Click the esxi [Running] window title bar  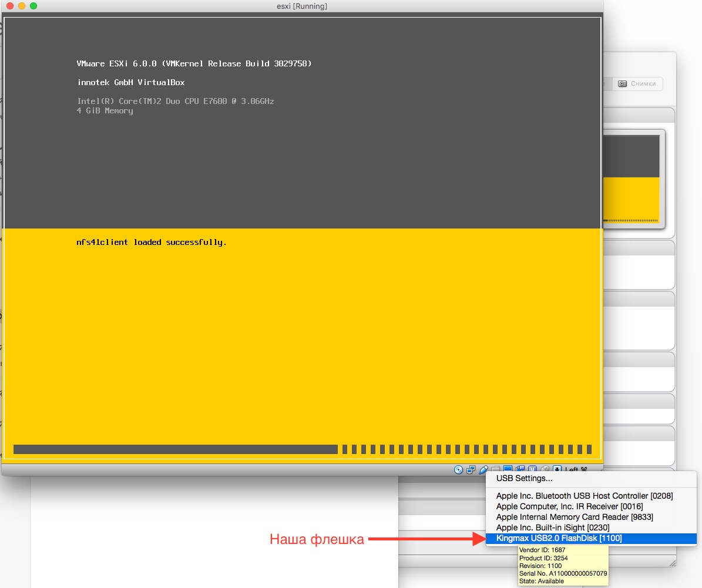301,6
